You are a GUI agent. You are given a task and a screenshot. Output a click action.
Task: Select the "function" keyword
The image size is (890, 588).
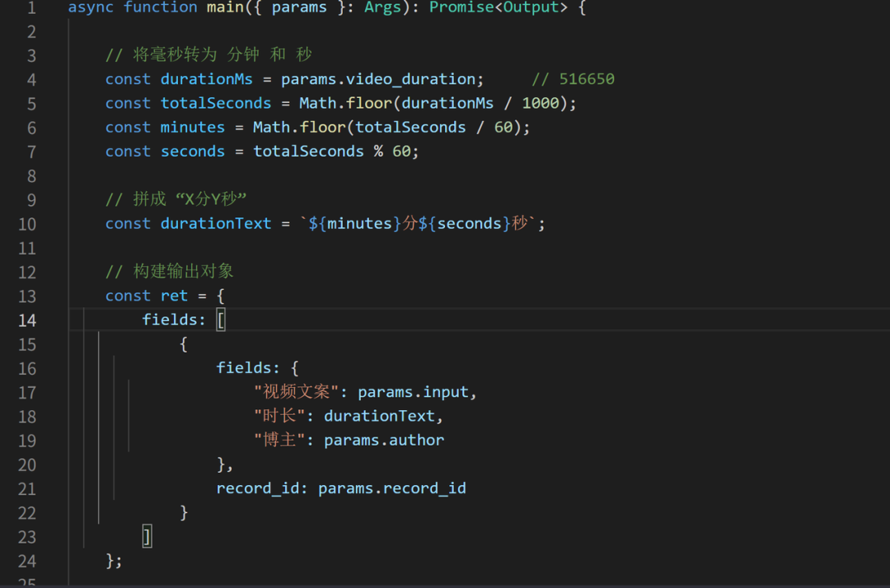160,7
